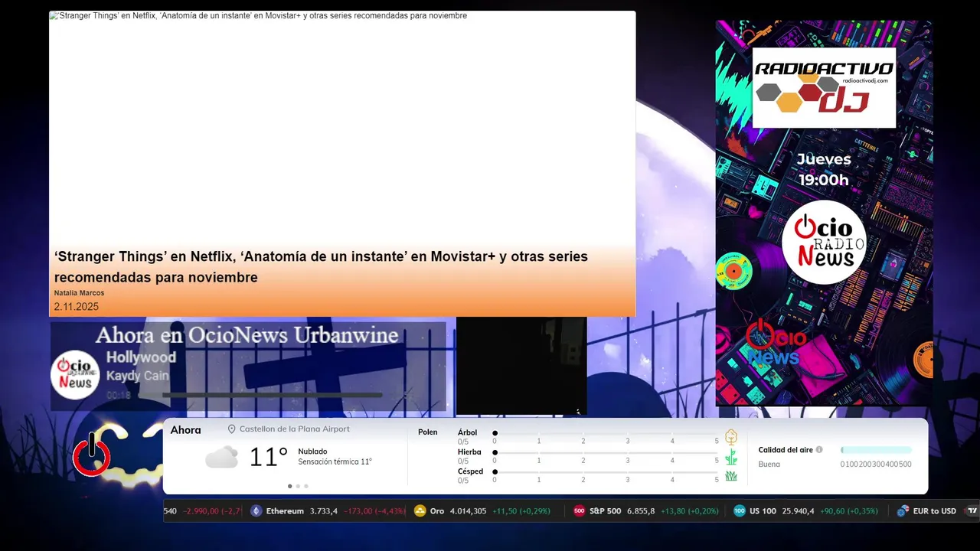This screenshot has width=980, height=551.
Task: Open the Oro price quote in ticker
Action: [x=482, y=511]
